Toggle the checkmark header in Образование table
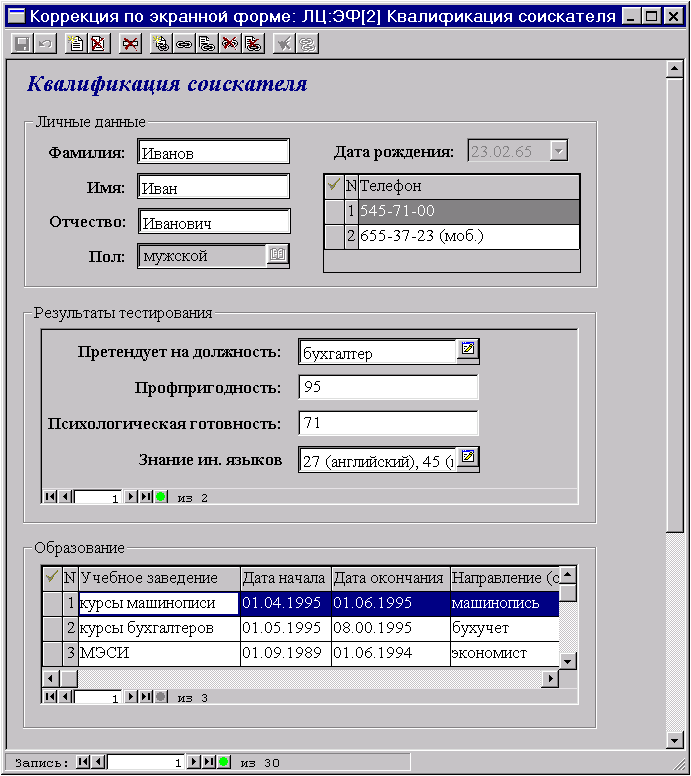 (52, 578)
